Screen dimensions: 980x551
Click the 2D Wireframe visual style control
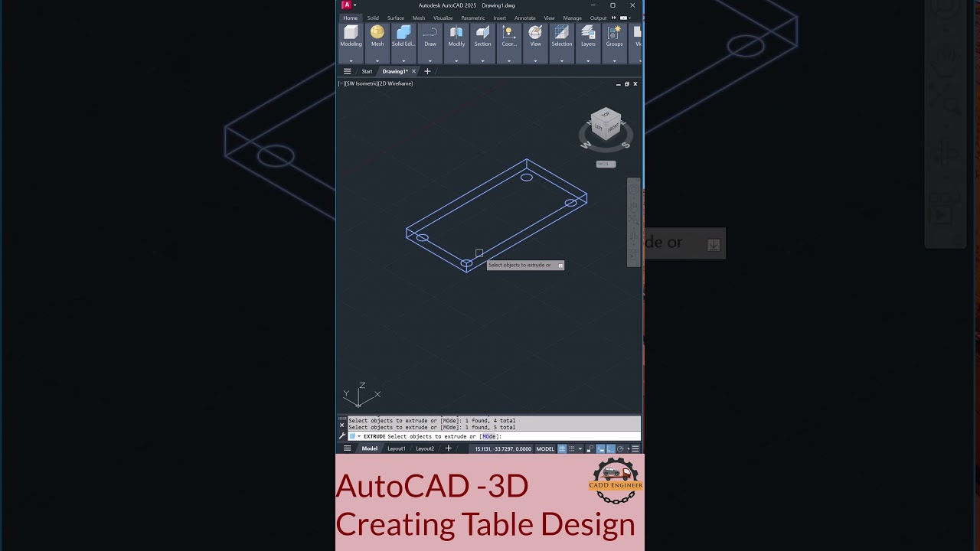396,83
